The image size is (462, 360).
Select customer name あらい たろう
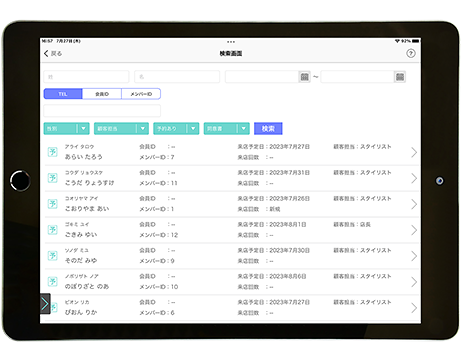(x=84, y=157)
